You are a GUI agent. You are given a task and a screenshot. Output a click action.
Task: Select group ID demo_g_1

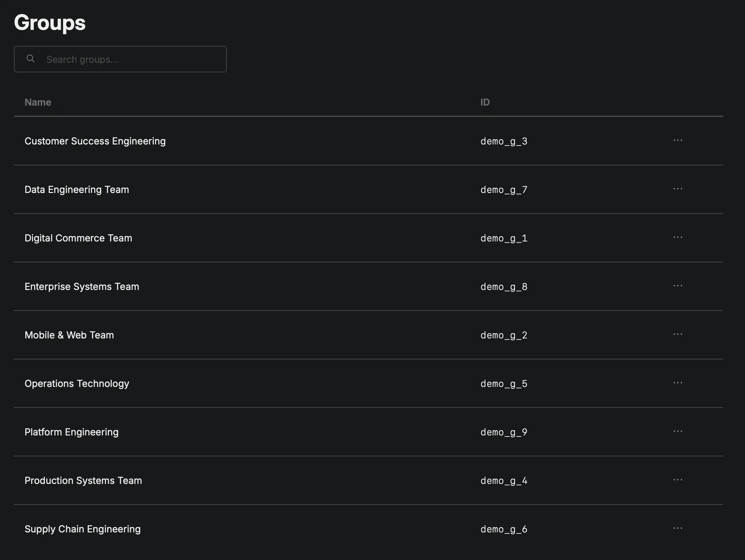[x=504, y=238]
